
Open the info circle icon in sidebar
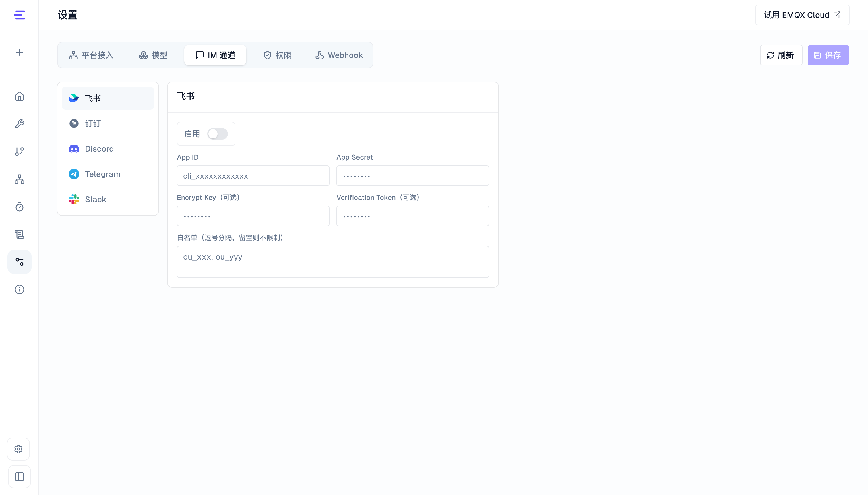(19, 289)
